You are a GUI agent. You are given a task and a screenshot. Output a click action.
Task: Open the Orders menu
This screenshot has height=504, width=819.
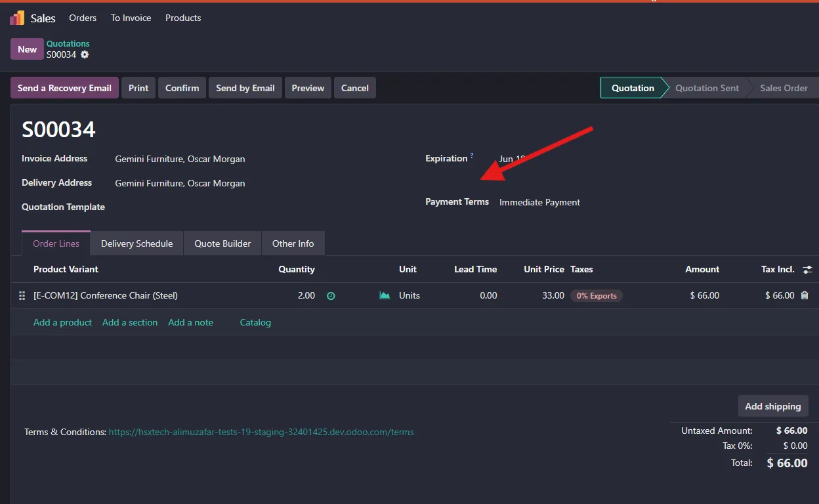point(83,18)
